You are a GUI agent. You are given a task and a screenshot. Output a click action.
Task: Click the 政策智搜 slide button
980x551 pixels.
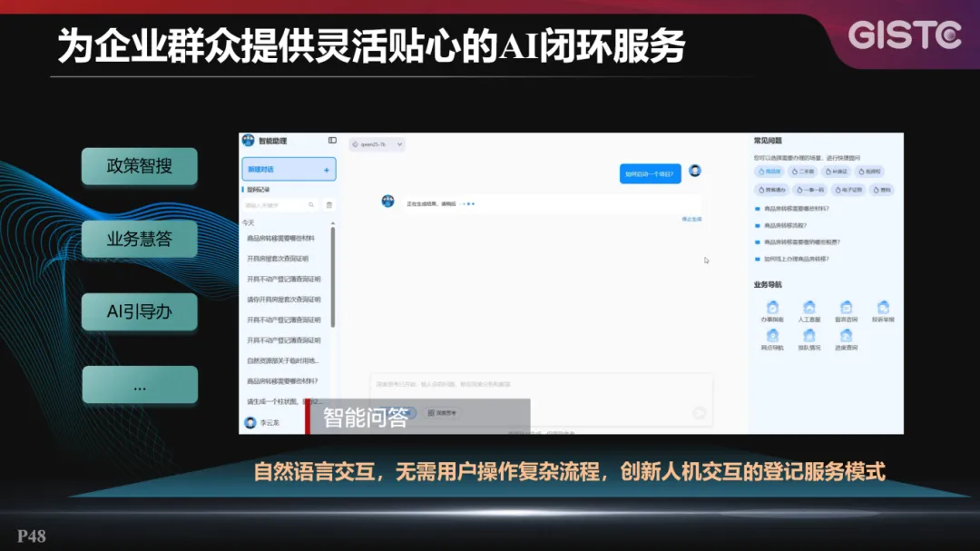140,166
